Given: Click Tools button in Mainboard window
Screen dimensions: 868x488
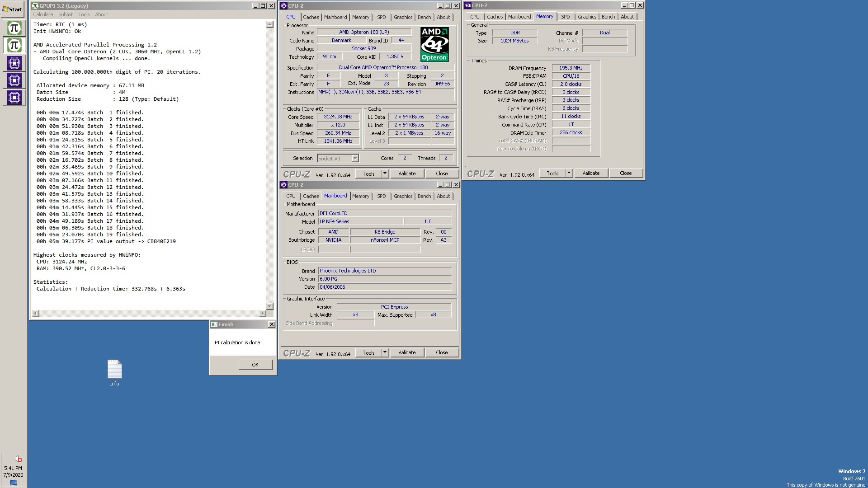Looking at the screenshot, I should click(368, 352).
